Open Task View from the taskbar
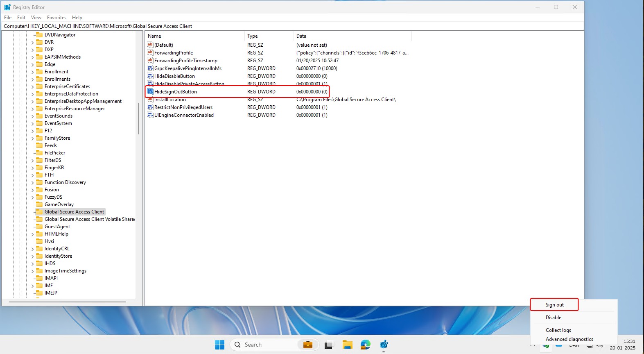644x354 pixels. [x=329, y=345]
